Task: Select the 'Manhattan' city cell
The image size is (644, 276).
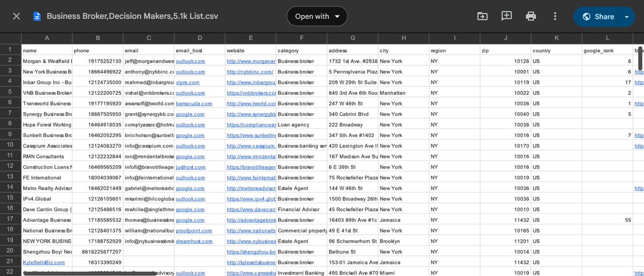Action: coord(404,93)
